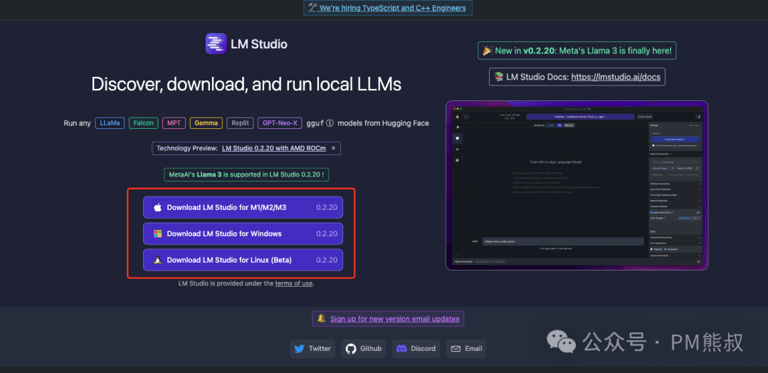Download LM Studio for Windows
The height and width of the screenshot is (373, 768).
pyautogui.click(x=243, y=233)
